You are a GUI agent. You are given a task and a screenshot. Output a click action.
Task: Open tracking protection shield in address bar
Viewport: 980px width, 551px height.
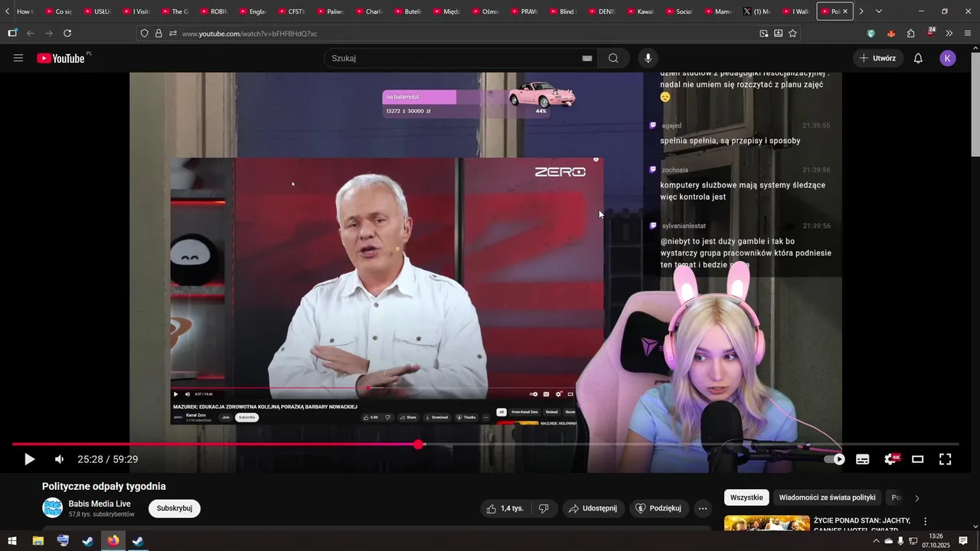(144, 34)
